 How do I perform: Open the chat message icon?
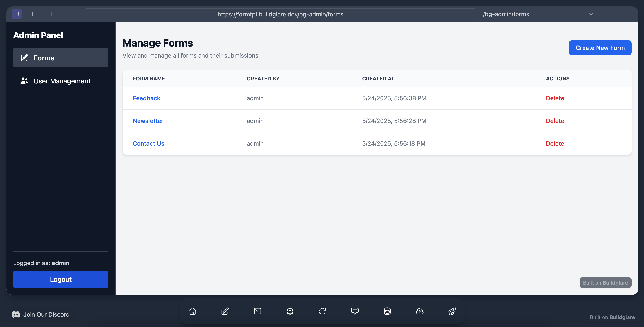point(355,311)
